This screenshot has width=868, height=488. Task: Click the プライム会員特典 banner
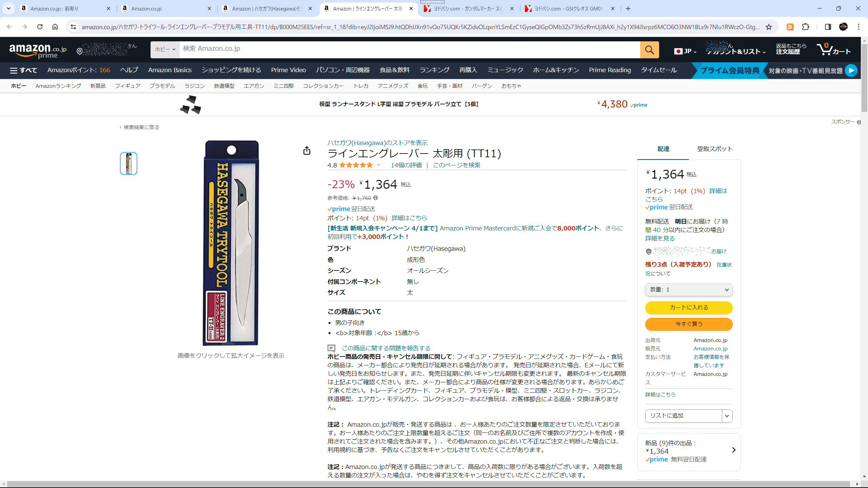730,70
